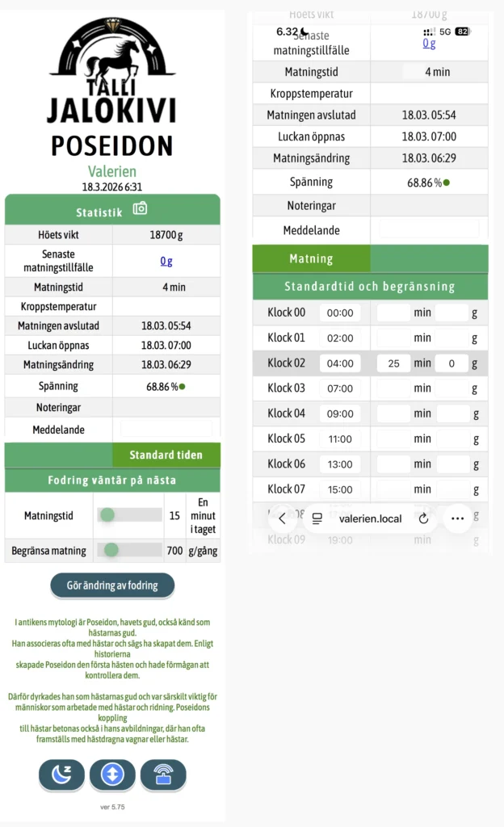504x827 pixels.
Task: Go back with browser back arrow
Action: pos(282,518)
